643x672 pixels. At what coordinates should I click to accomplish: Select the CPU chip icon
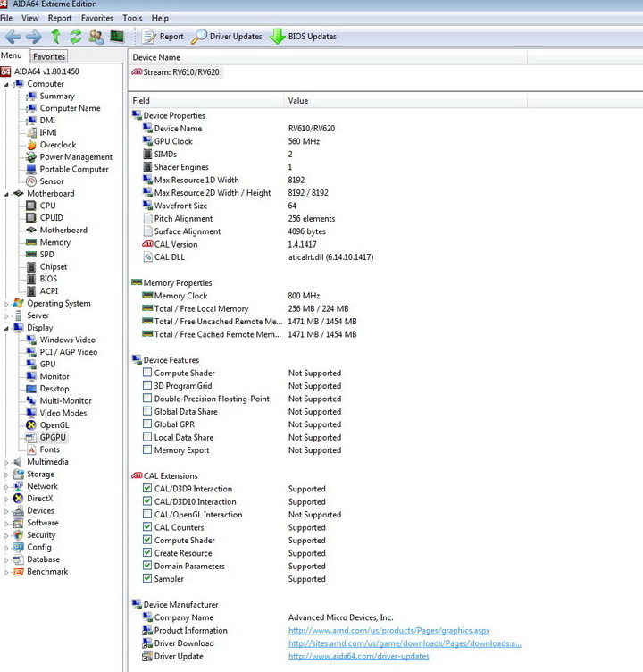click(31, 206)
